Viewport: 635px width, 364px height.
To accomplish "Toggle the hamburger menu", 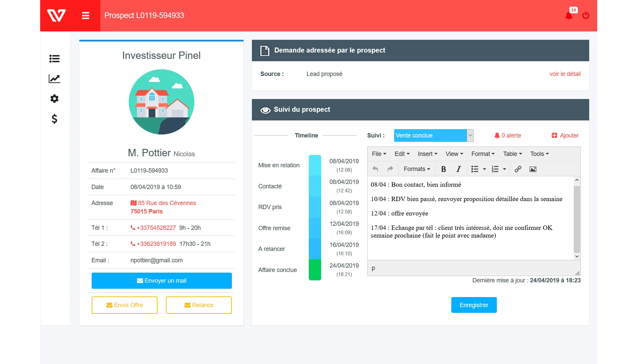I will point(86,15).
